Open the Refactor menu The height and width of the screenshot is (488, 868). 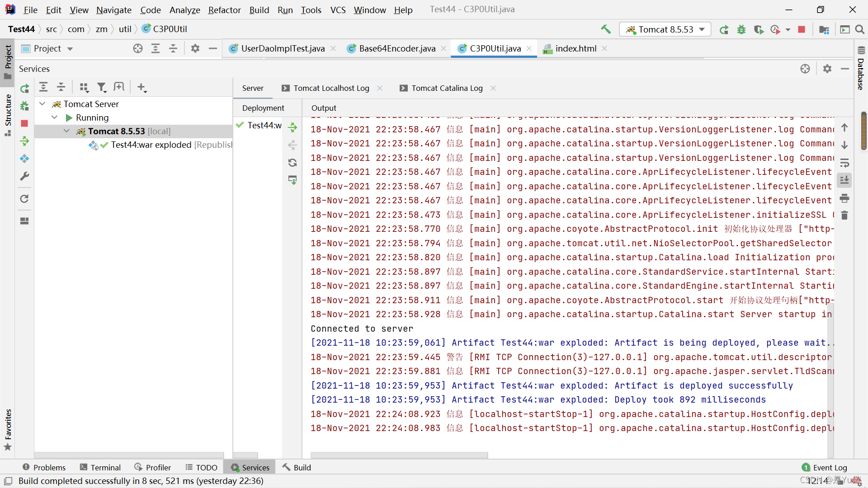point(224,9)
